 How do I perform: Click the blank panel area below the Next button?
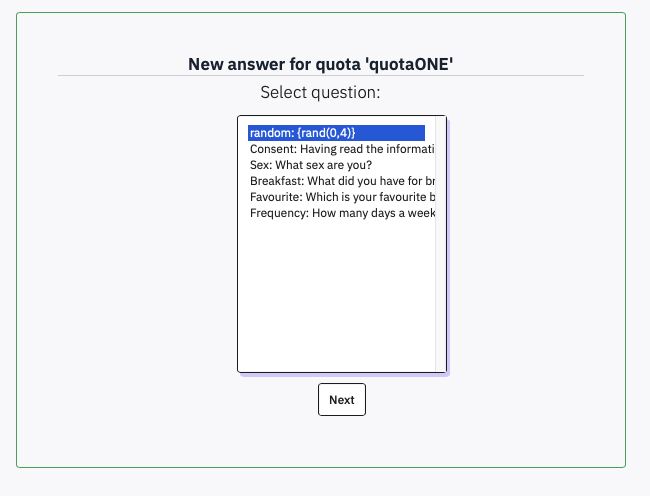coord(320,442)
